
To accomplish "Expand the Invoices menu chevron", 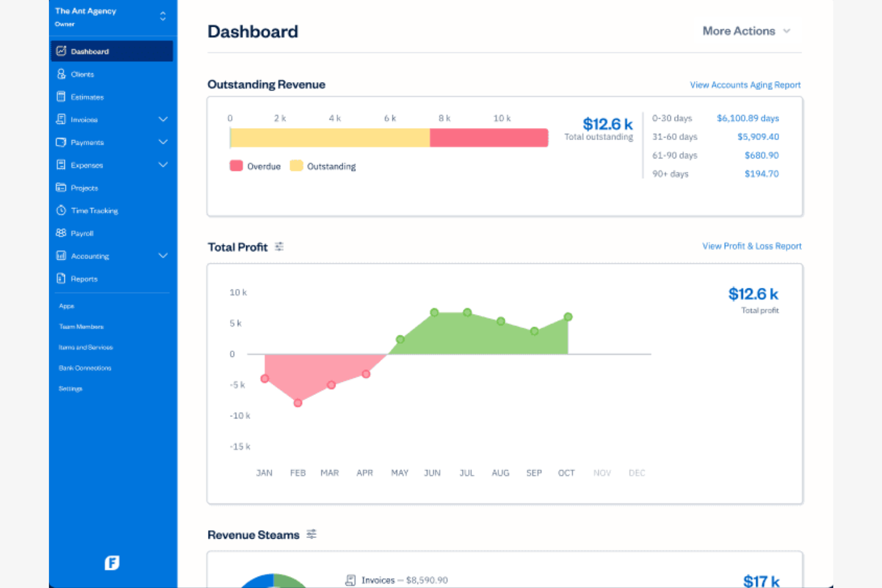I will pyautogui.click(x=163, y=119).
